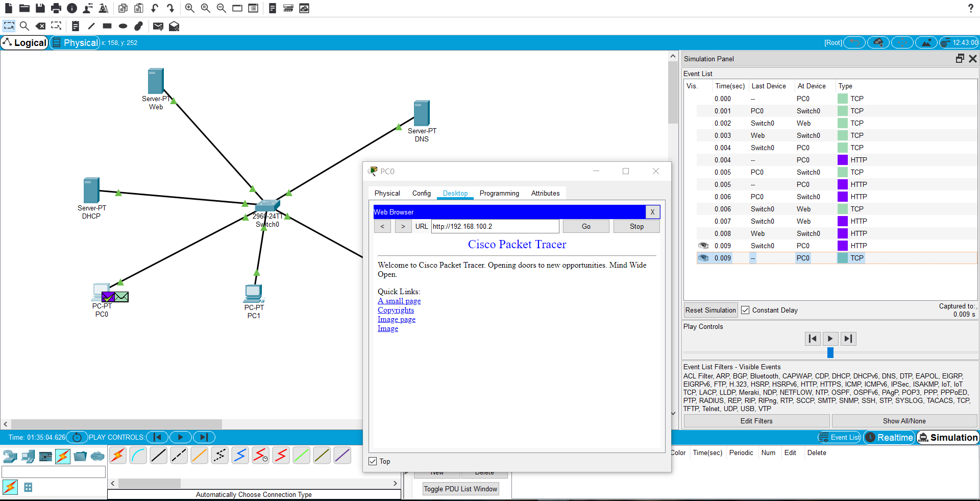Select the Place Note tool
Screen dimensions: 980x501
click(x=76, y=26)
